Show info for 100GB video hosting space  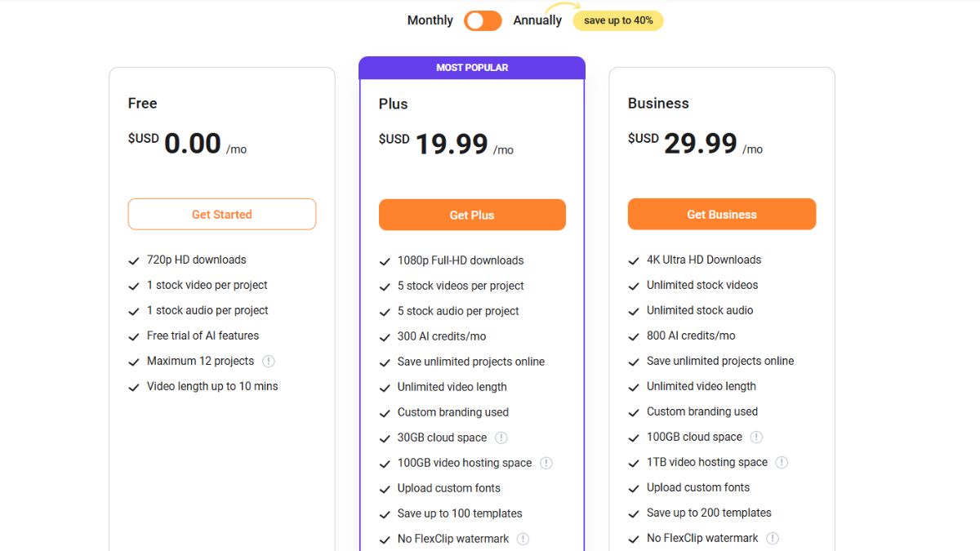pyautogui.click(x=546, y=463)
